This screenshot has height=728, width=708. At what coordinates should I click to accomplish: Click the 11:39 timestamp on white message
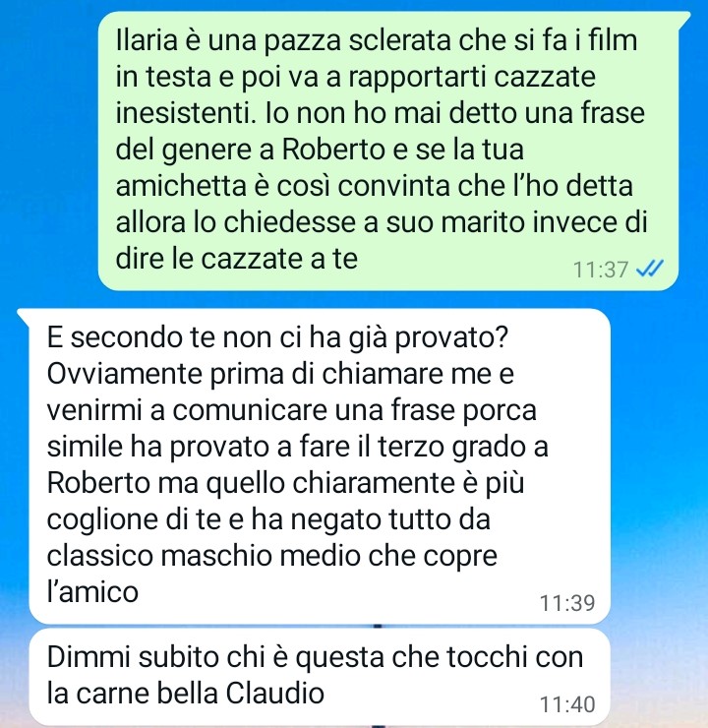[567, 603]
